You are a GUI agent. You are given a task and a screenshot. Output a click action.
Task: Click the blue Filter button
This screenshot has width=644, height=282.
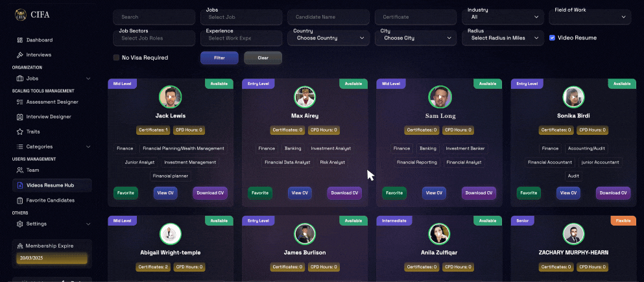point(219,58)
